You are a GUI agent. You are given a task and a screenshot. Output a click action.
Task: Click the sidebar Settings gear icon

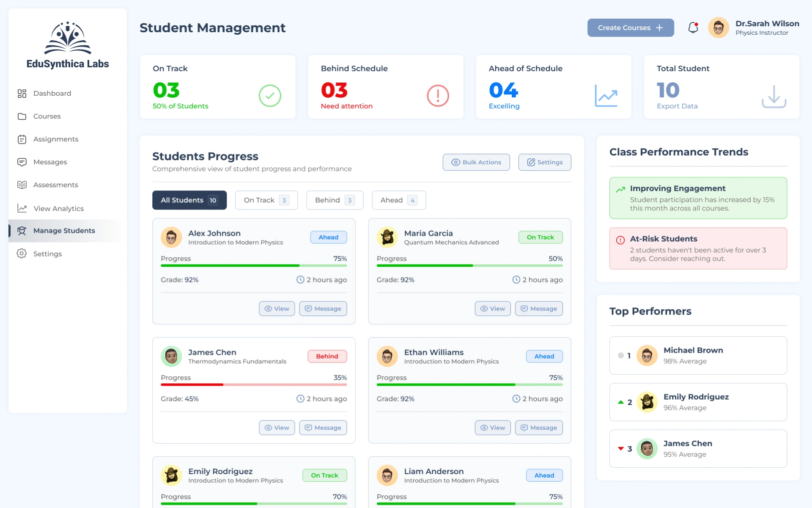[x=22, y=254]
